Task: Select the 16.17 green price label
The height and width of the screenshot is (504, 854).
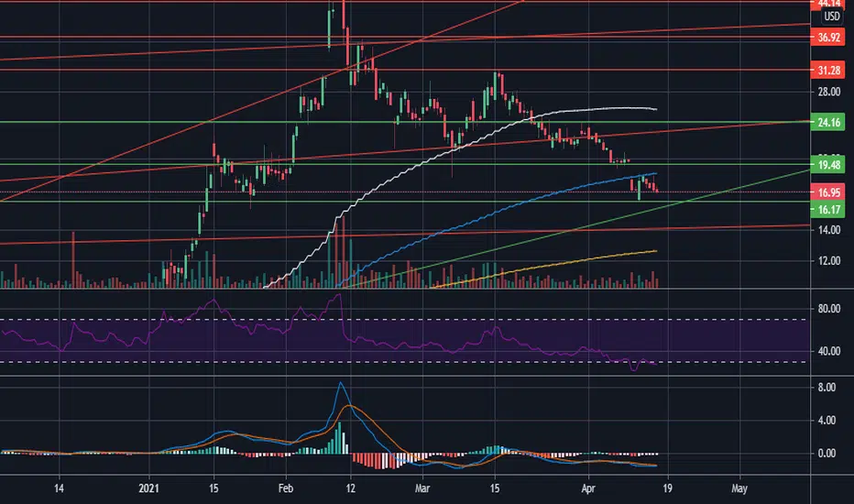Action: [827, 209]
